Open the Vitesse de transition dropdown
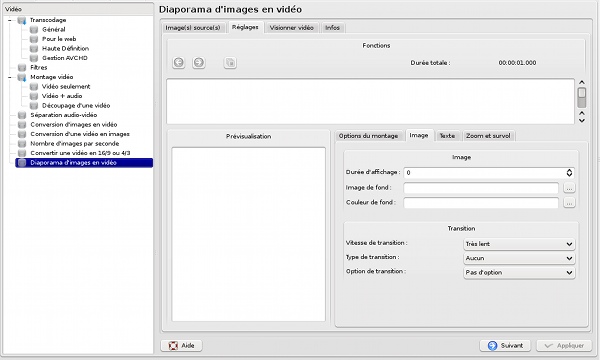Screen dimensions: 600x360 click(x=519, y=244)
